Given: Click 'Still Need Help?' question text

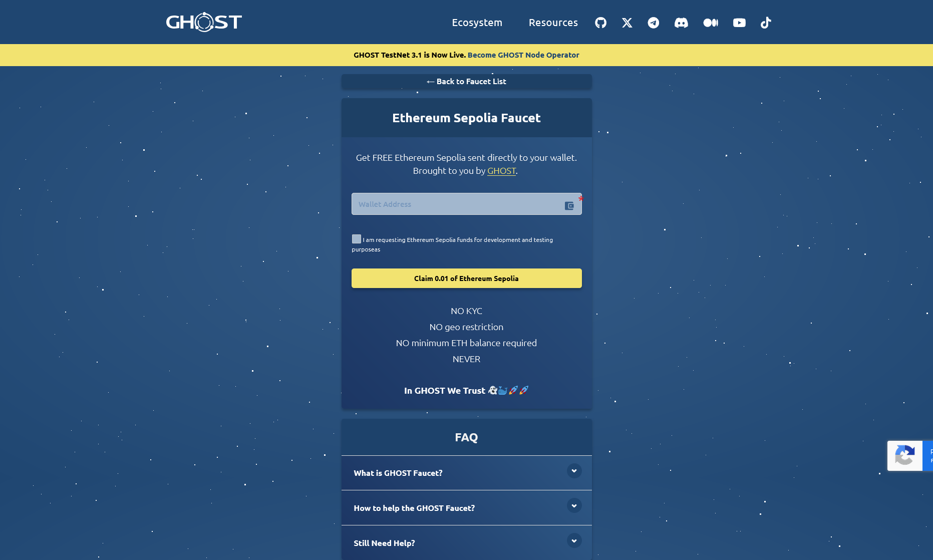Looking at the screenshot, I should coord(384,543).
